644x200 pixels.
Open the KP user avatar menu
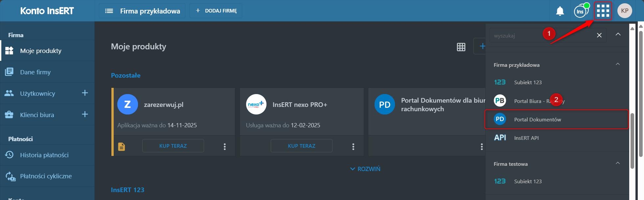[x=625, y=11]
